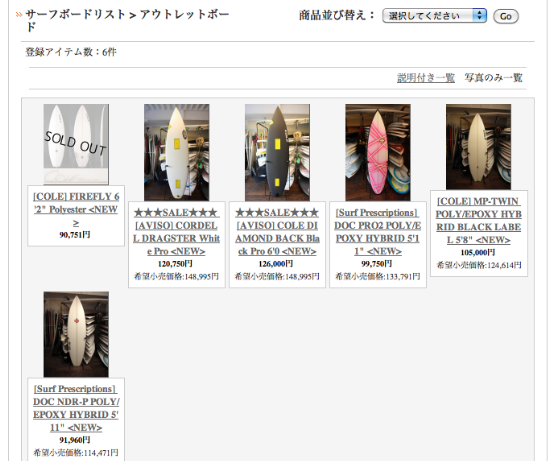Follow the DOC PRO2 POLY/EPOXY HYBRID link
This screenshot has width=555, height=461.
[x=378, y=232]
